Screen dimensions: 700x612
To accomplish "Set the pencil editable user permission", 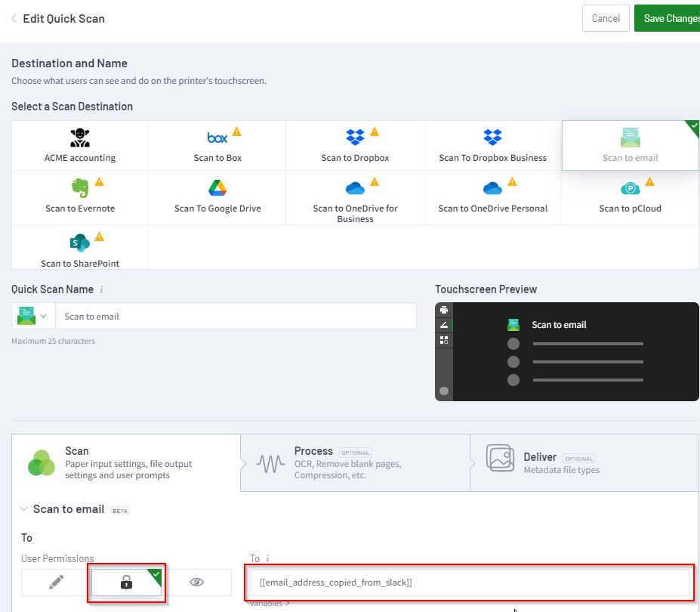I will 56,582.
